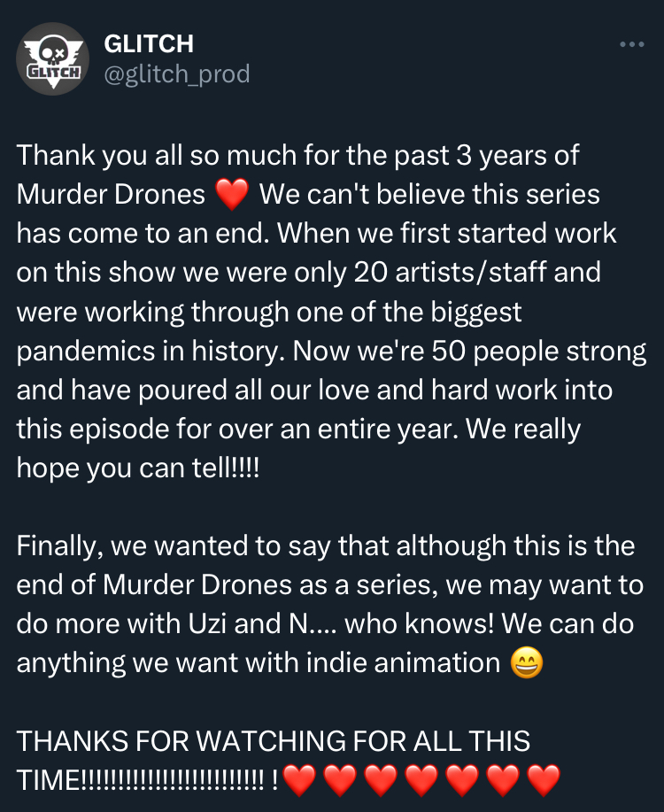Image resolution: width=664 pixels, height=812 pixels.
Task: Click the third heart in the final row
Action: (382, 780)
